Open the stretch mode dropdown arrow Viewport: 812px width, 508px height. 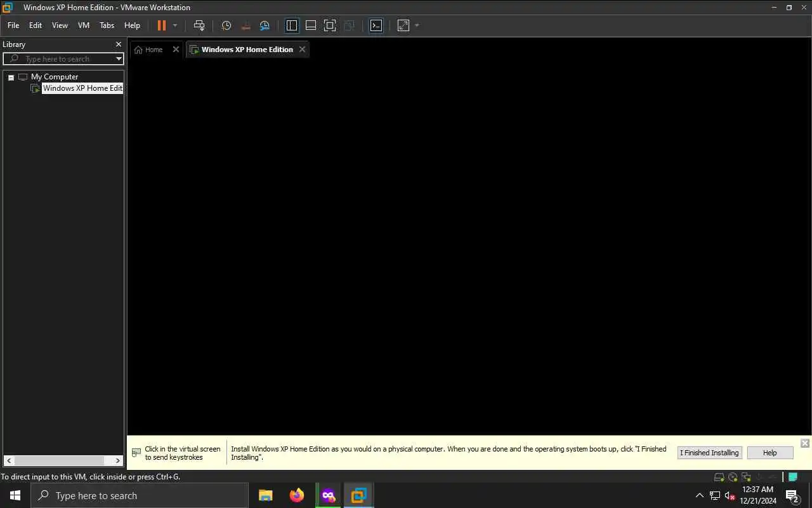pos(417,25)
